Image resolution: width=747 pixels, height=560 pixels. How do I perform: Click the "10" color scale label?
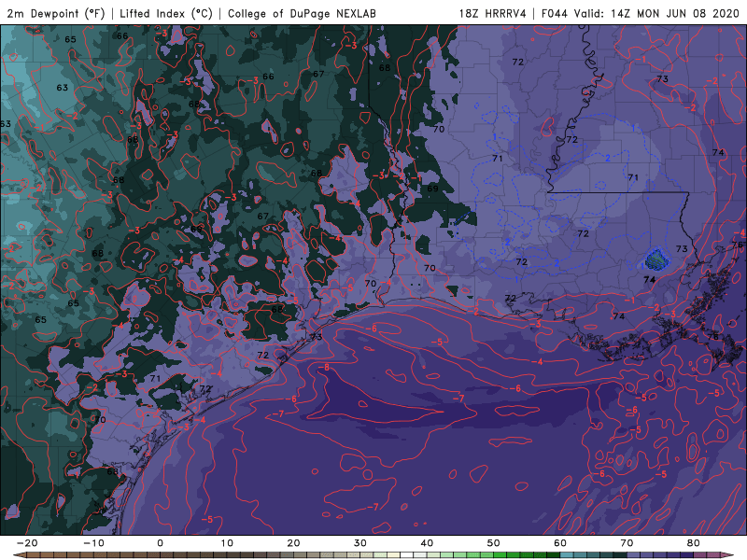coord(227,543)
